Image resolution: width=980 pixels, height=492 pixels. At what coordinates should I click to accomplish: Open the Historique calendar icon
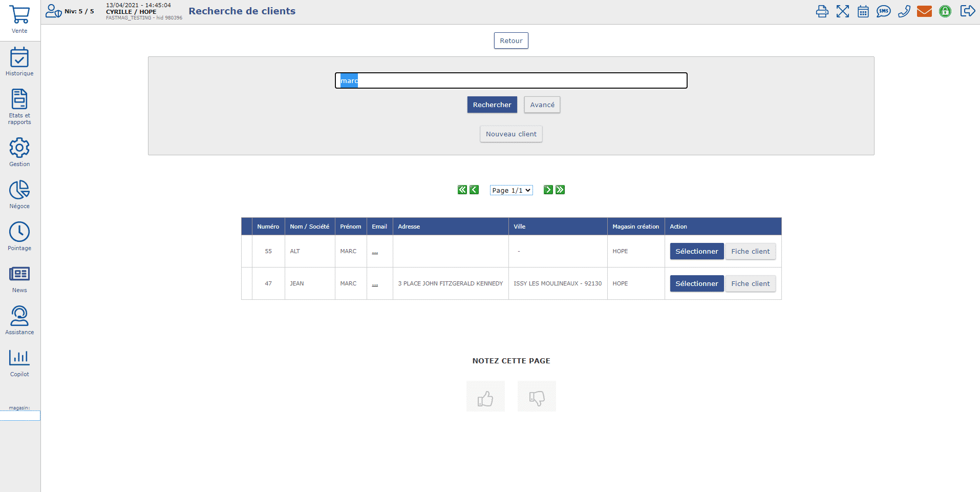tap(19, 57)
